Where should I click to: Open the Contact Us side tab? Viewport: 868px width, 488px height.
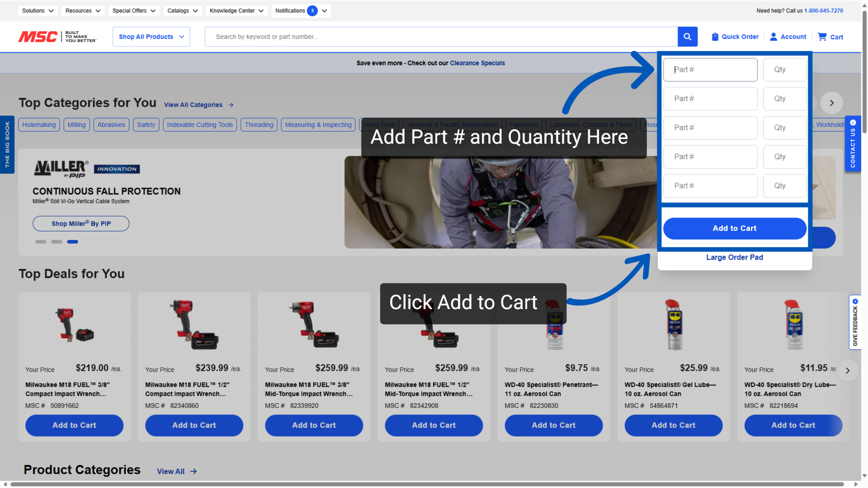pos(853,144)
